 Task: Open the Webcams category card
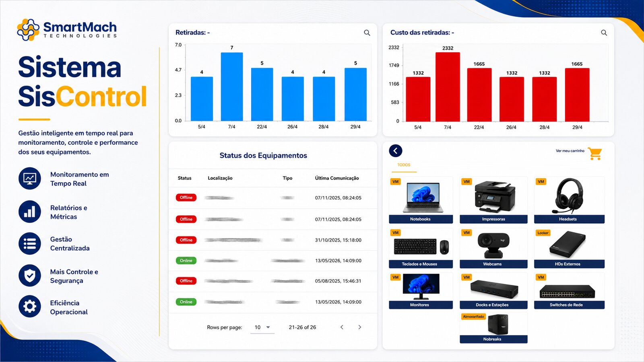tap(493, 248)
